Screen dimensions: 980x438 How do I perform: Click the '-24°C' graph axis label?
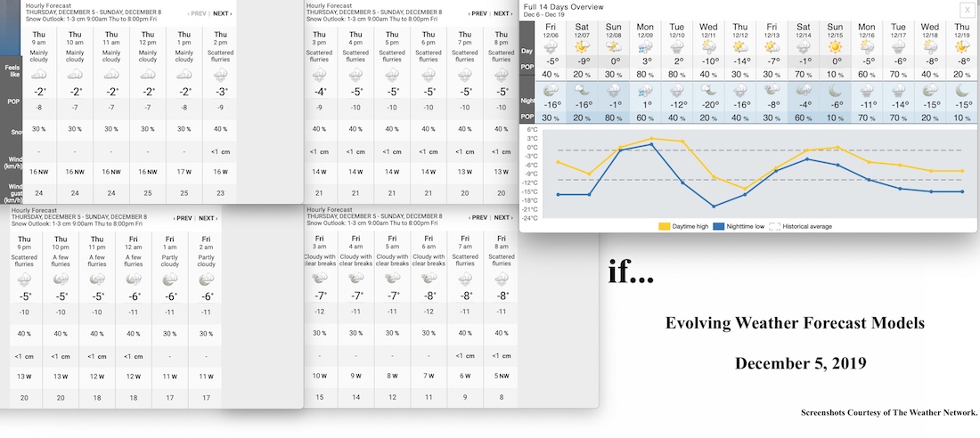pyautogui.click(x=530, y=218)
